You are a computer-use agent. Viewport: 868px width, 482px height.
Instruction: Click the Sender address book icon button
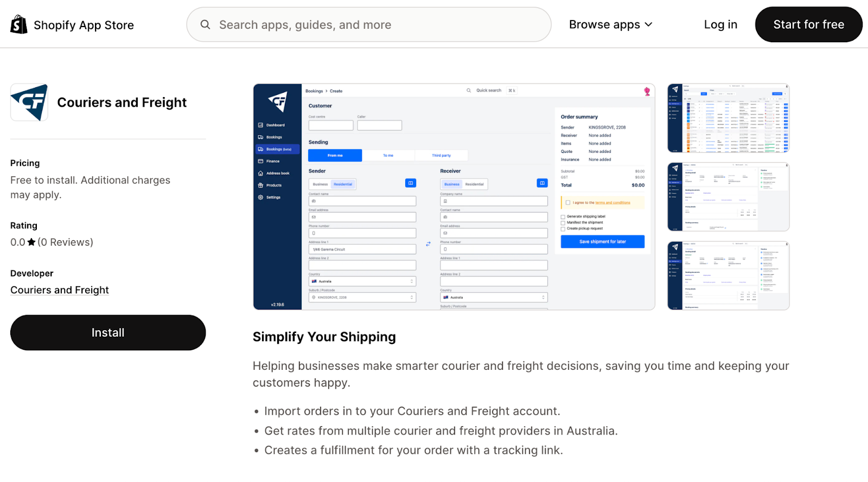tap(411, 183)
